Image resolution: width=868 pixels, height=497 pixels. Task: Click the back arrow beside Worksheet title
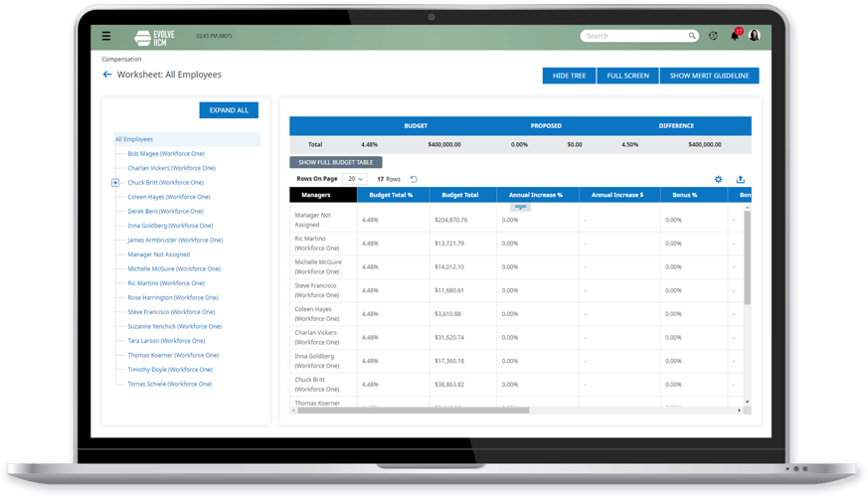coord(107,75)
